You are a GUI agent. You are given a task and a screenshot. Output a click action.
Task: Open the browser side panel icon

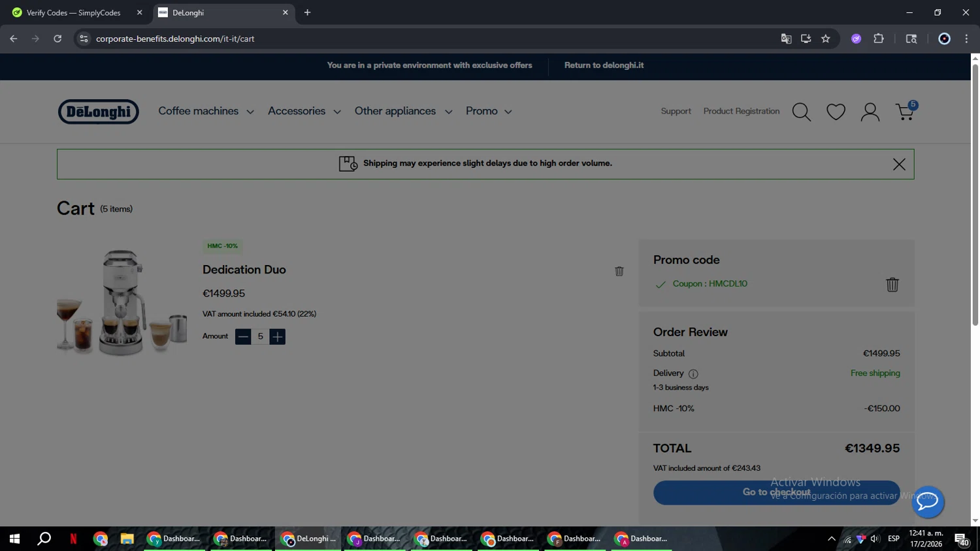(911, 39)
